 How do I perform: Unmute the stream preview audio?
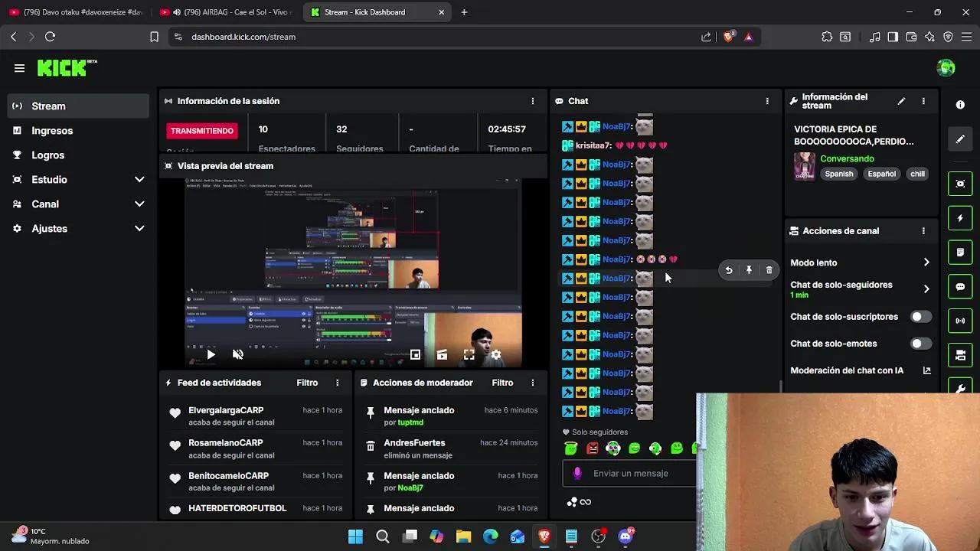(x=238, y=354)
